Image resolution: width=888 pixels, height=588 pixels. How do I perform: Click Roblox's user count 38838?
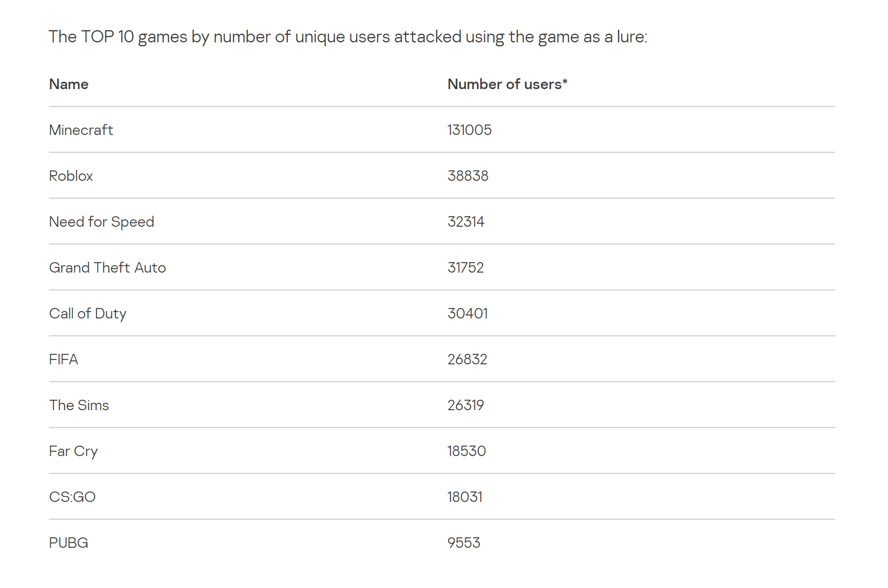(468, 176)
